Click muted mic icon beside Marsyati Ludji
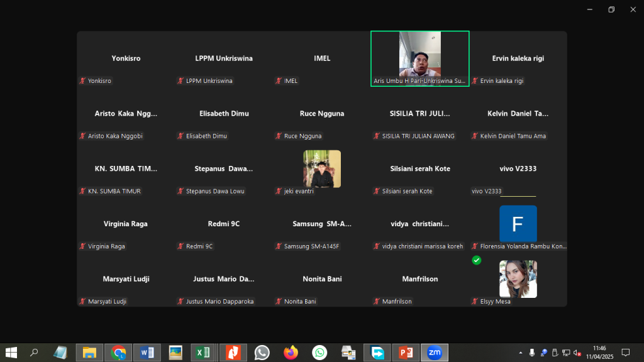Screen dimensions: 644x362 tap(82, 301)
